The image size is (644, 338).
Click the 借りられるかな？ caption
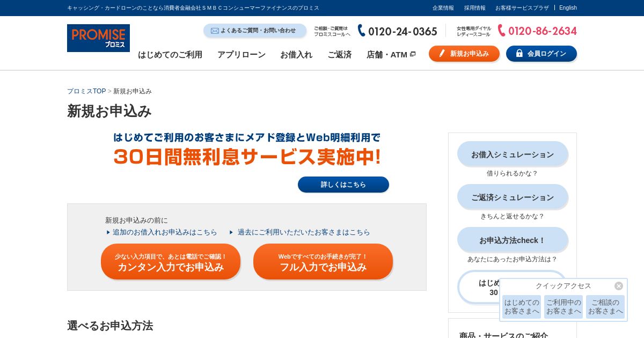tap(513, 173)
